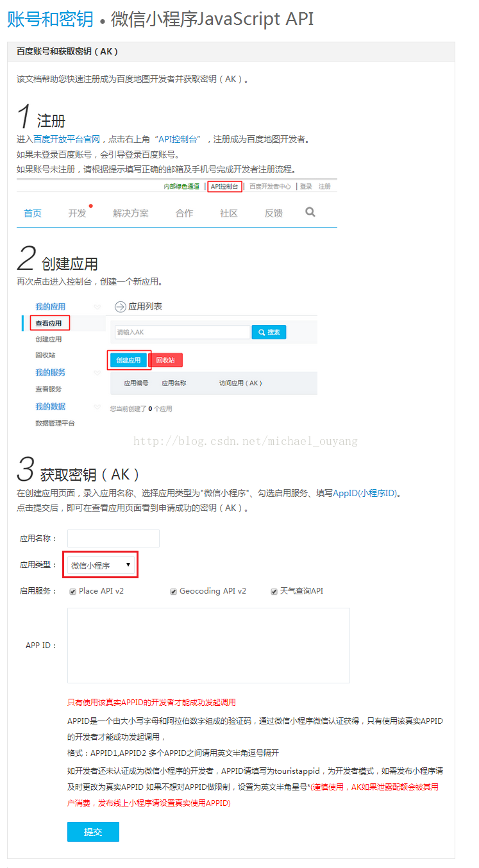This screenshot has width=479, height=868.
Task: Uncheck the 天气查询API checkbox
Action: 274,591
